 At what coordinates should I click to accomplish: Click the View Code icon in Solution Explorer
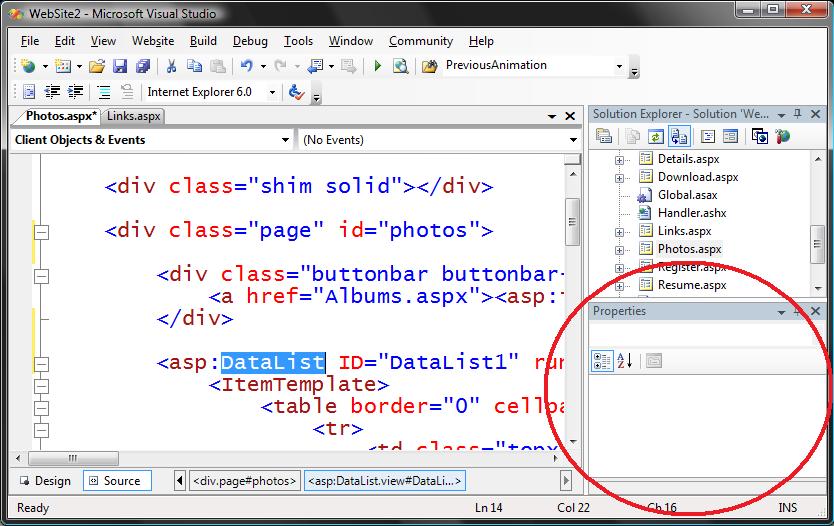click(x=708, y=137)
